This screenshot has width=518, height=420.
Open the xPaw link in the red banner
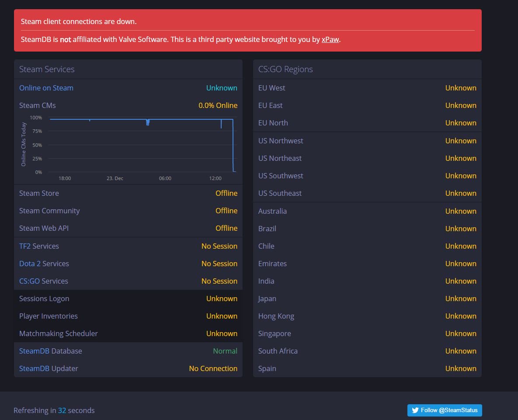[330, 39]
